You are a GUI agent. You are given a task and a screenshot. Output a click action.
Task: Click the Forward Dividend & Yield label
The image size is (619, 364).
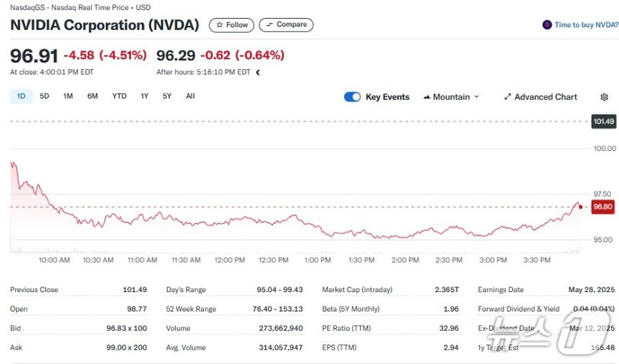[x=518, y=309]
